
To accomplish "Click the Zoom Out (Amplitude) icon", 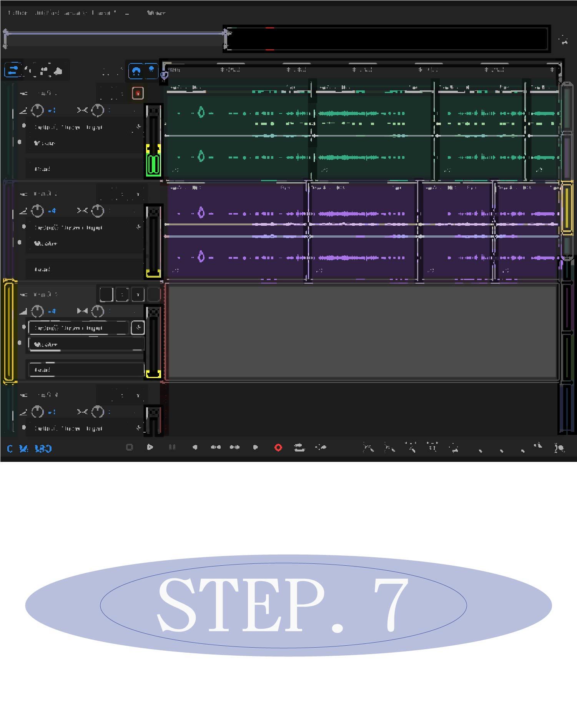I will (390, 448).
